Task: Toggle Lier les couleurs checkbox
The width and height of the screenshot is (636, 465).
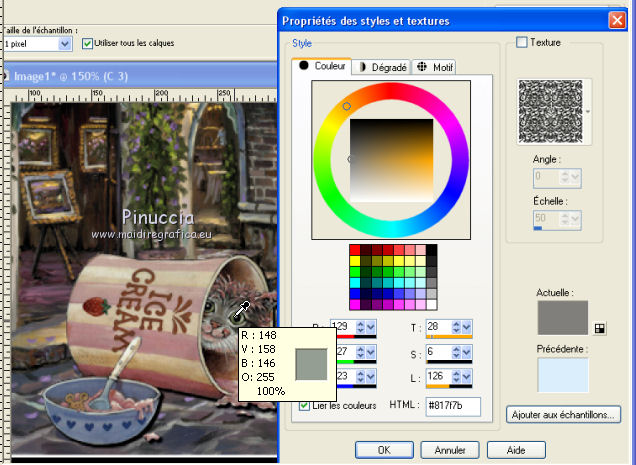Action: click(304, 405)
